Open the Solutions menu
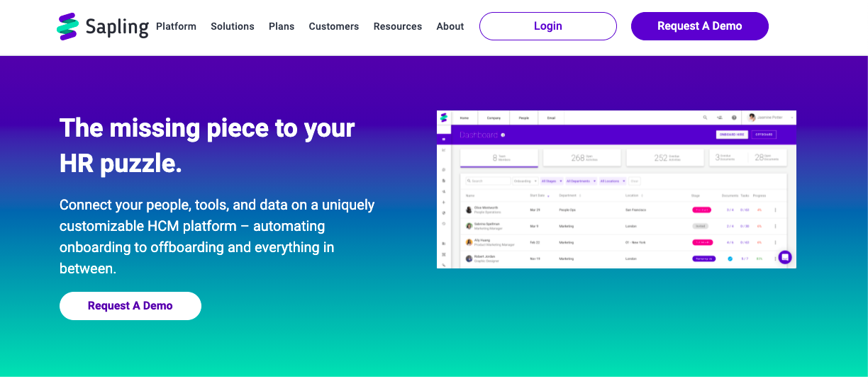The image size is (868, 386). tap(232, 26)
